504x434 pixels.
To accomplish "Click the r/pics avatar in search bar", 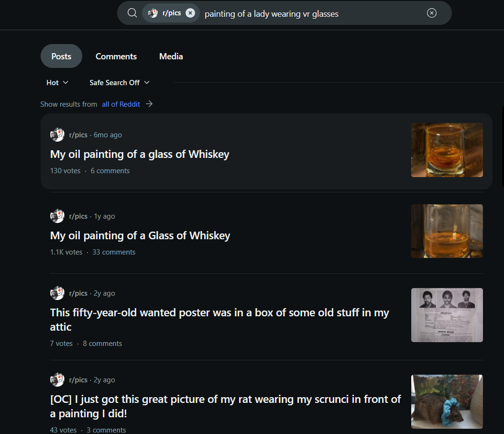I will tap(153, 13).
